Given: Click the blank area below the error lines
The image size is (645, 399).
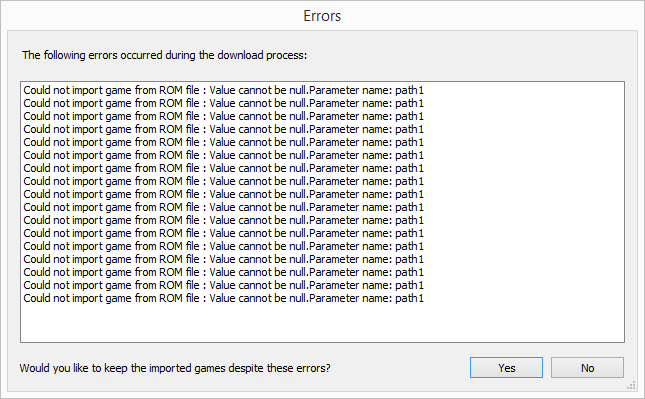Looking at the screenshot, I should [322, 323].
